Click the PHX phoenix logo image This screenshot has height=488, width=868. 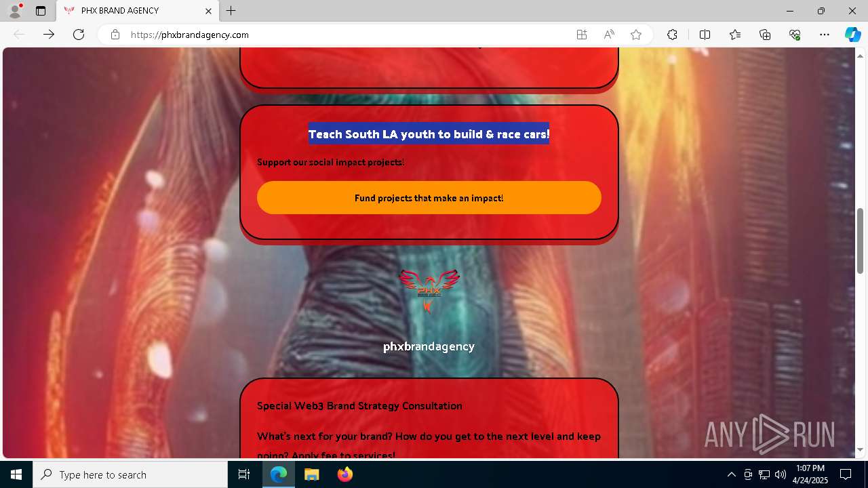(x=429, y=291)
